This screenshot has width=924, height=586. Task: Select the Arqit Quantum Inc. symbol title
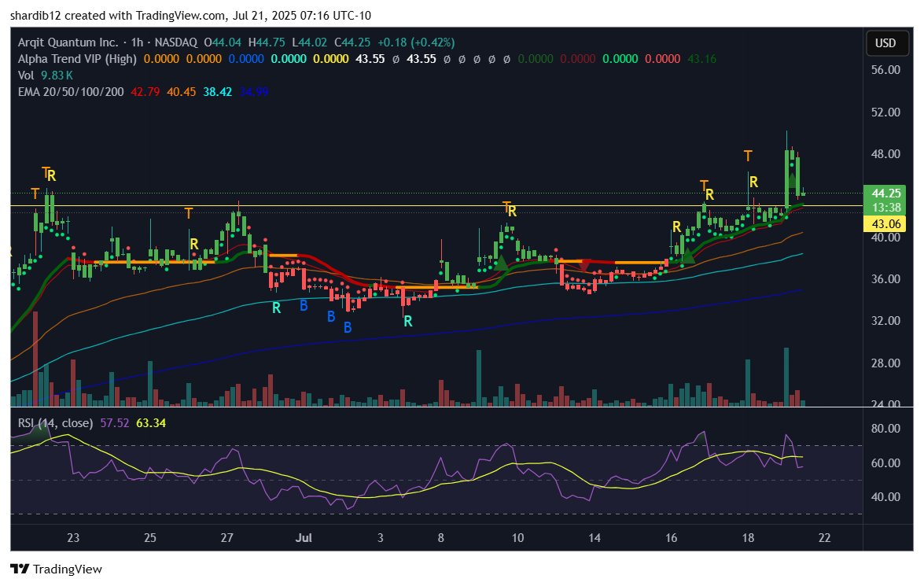[68, 42]
